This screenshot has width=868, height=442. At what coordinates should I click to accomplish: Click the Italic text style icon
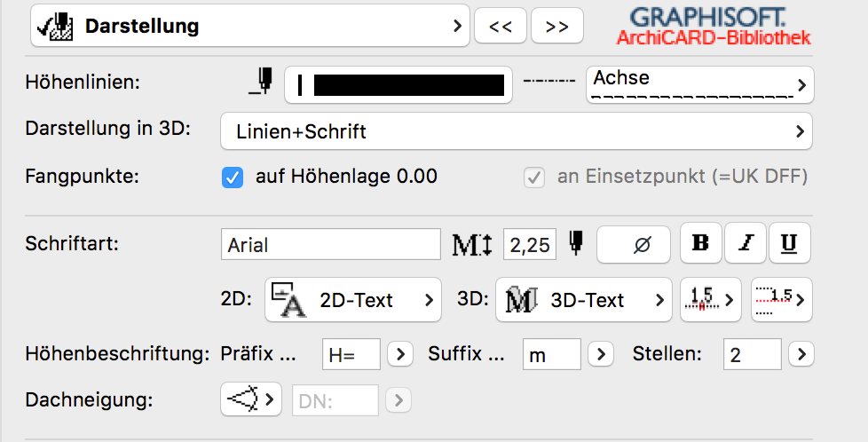(746, 243)
